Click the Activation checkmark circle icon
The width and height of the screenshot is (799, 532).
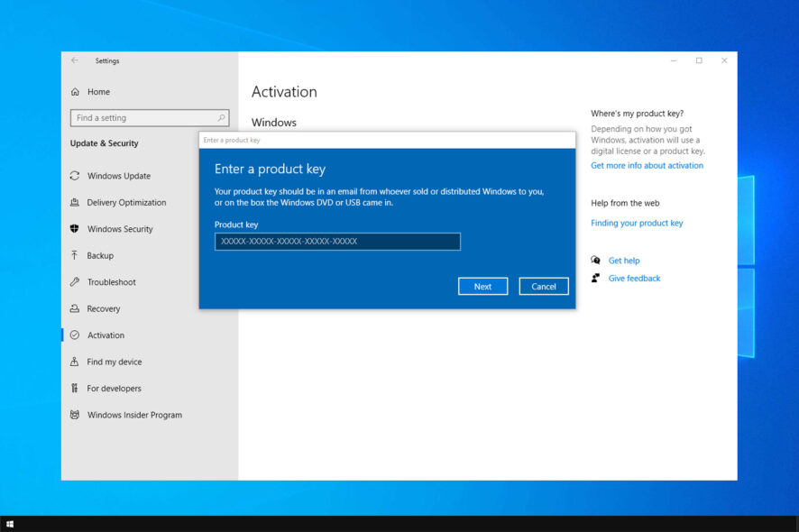click(x=75, y=335)
